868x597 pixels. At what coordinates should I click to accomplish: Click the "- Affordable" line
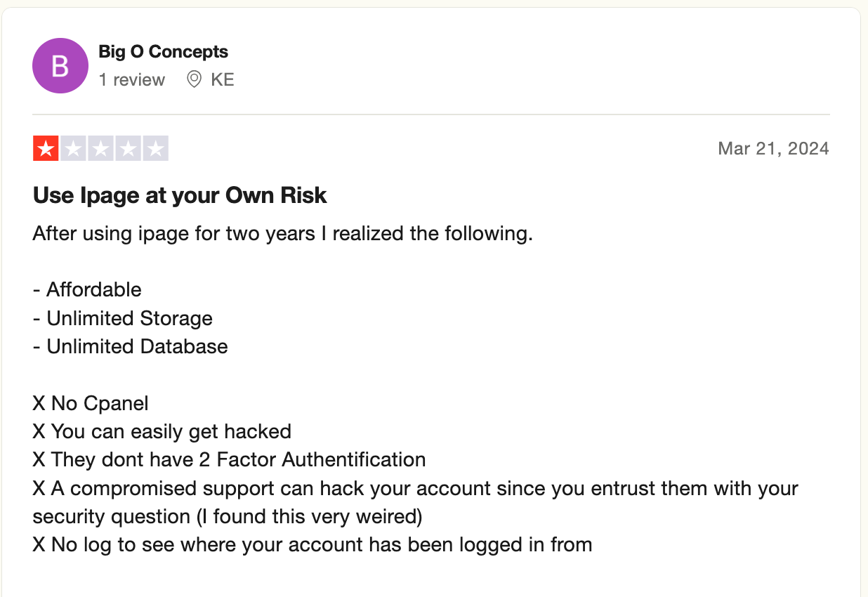tap(87, 289)
